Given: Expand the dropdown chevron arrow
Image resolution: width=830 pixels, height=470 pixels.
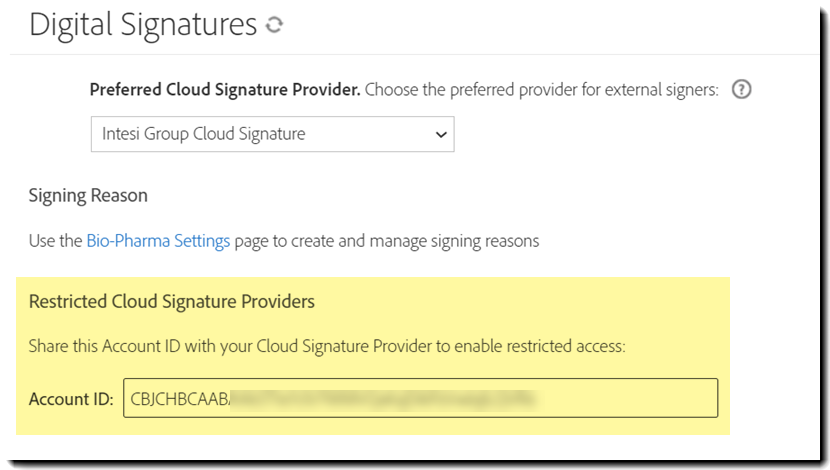Looking at the screenshot, I should (441, 134).
